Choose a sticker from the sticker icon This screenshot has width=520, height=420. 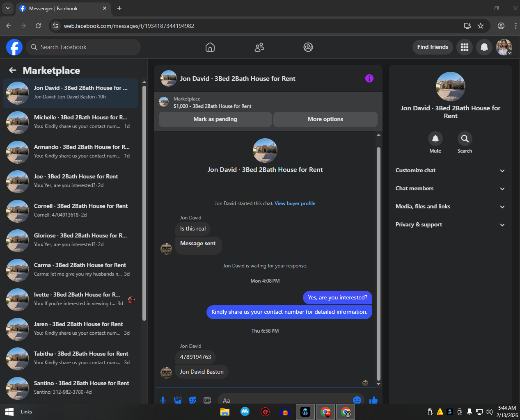click(x=192, y=400)
